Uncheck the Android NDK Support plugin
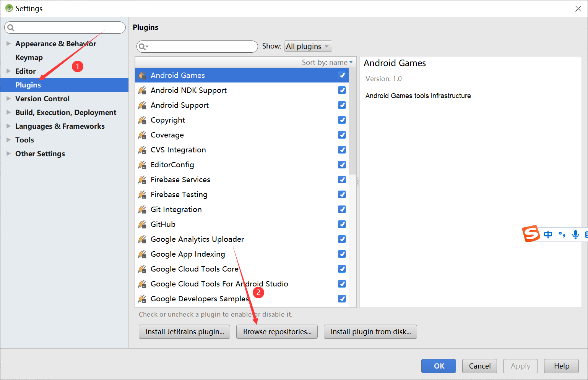The height and width of the screenshot is (380, 588). (x=342, y=90)
